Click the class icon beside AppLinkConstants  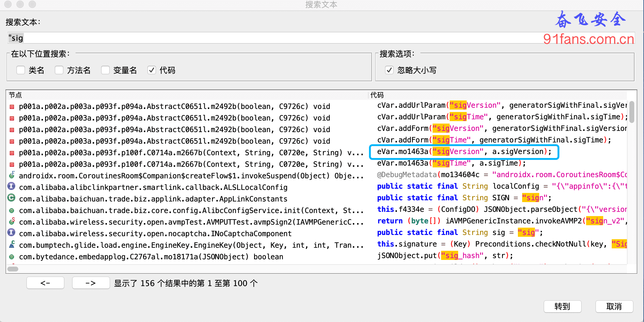[x=11, y=198]
